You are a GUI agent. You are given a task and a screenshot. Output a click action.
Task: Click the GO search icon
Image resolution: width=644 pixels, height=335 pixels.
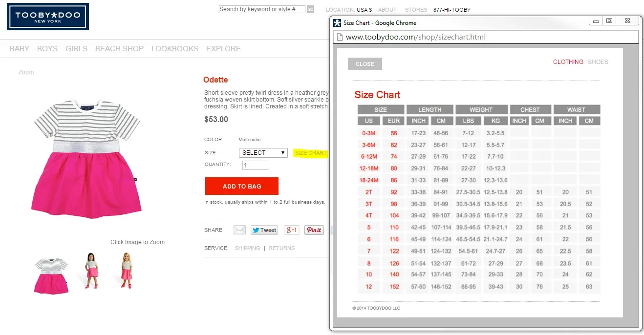(x=310, y=9)
